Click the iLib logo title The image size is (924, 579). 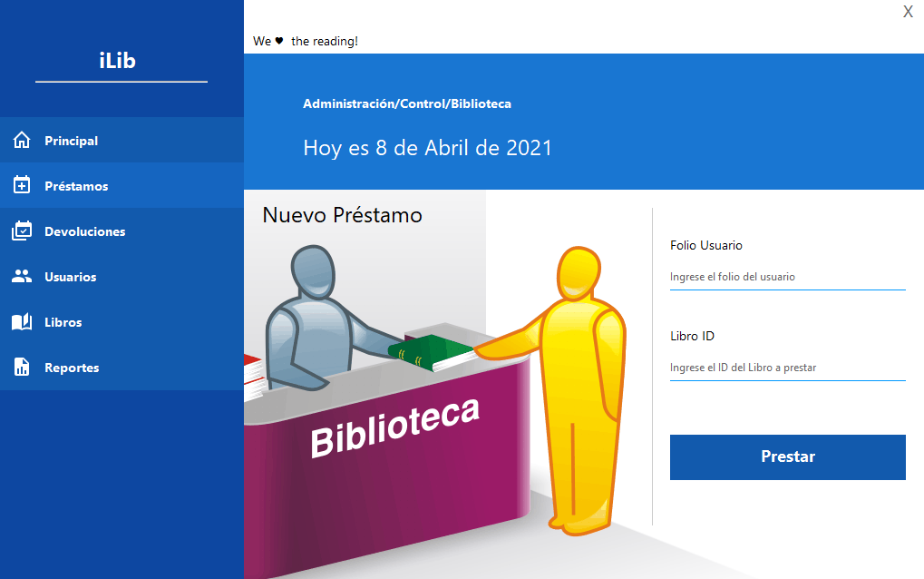click(x=117, y=61)
